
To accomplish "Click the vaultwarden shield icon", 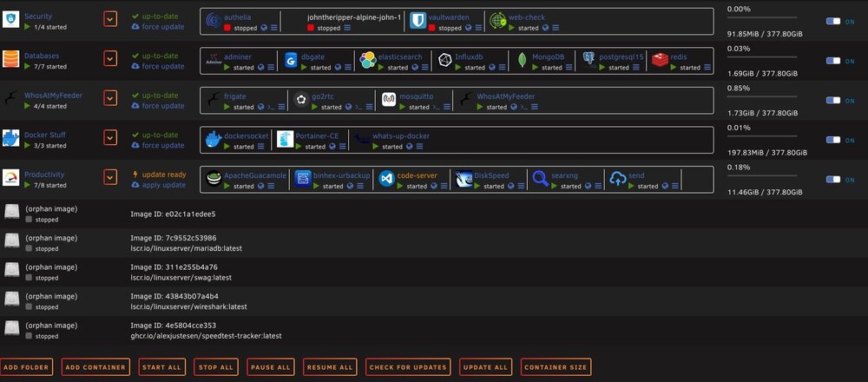I will 418,21.
